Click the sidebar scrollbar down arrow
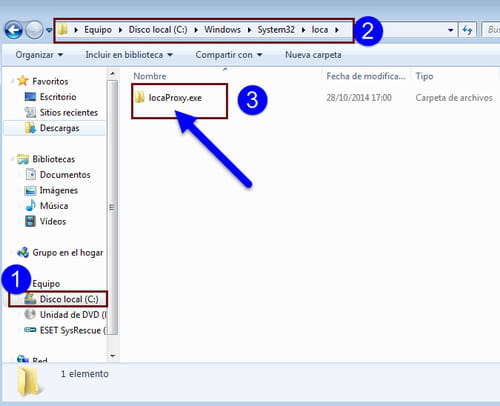The height and width of the screenshot is (406, 500). (113, 356)
